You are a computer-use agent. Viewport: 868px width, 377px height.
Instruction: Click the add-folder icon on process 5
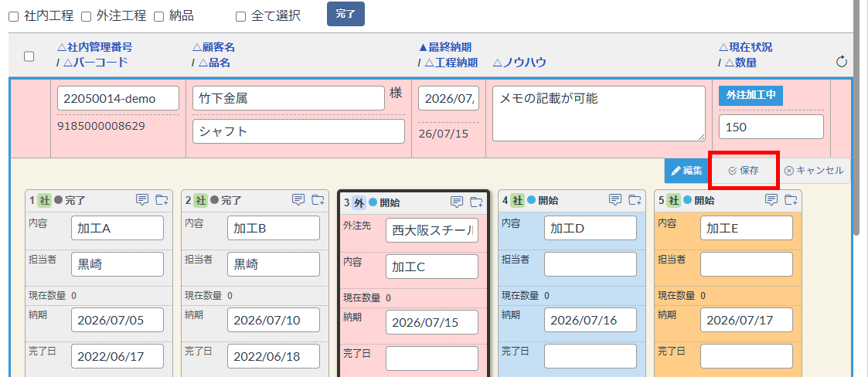(x=791, y=199)
